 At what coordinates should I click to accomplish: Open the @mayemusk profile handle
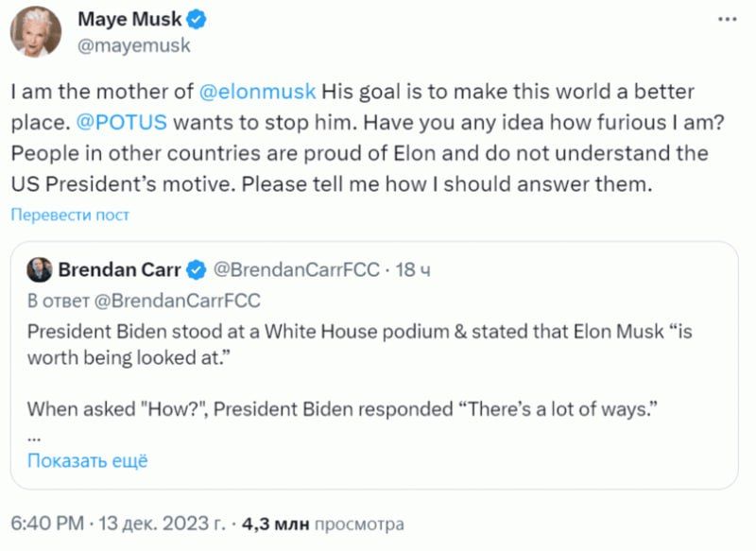[120, 43]
